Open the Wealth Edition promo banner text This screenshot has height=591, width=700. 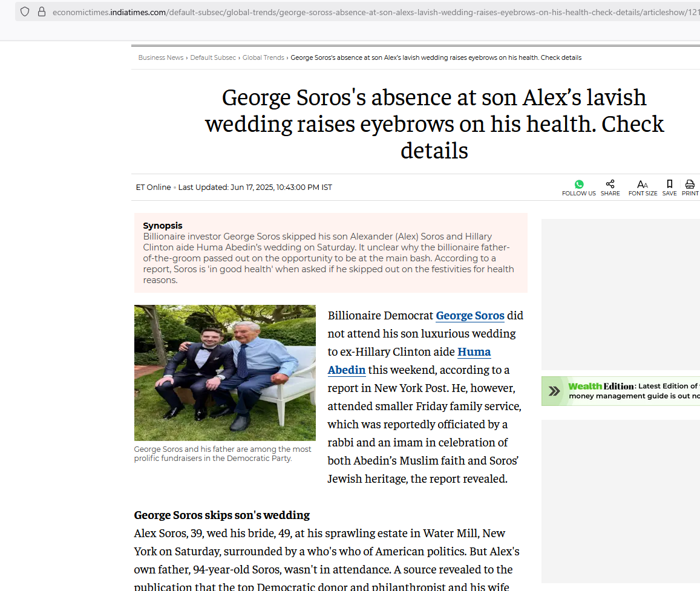633,391
